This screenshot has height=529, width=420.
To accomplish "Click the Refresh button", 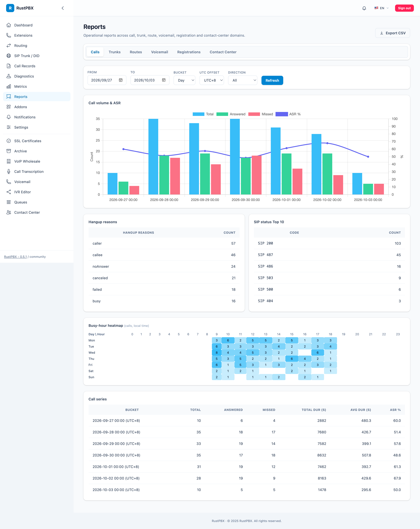I will tap(272, 80).
